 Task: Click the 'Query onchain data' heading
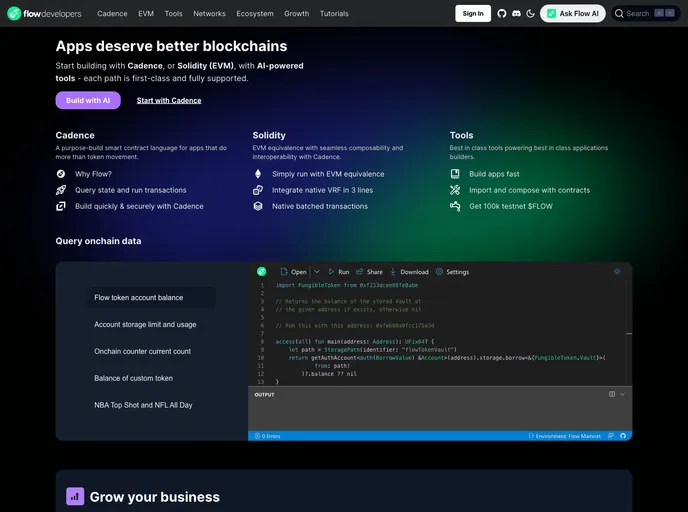pos(98,241)
